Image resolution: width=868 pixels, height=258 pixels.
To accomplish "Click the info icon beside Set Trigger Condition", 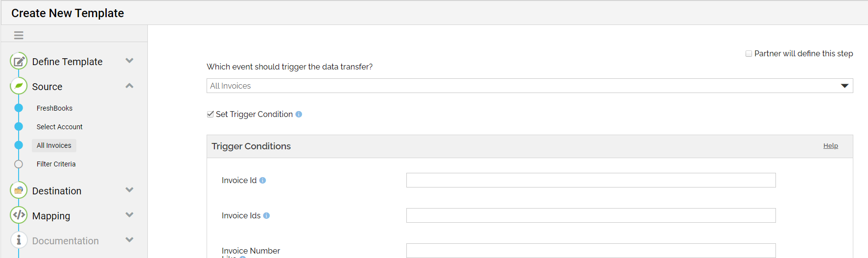I will coord(299,114).
